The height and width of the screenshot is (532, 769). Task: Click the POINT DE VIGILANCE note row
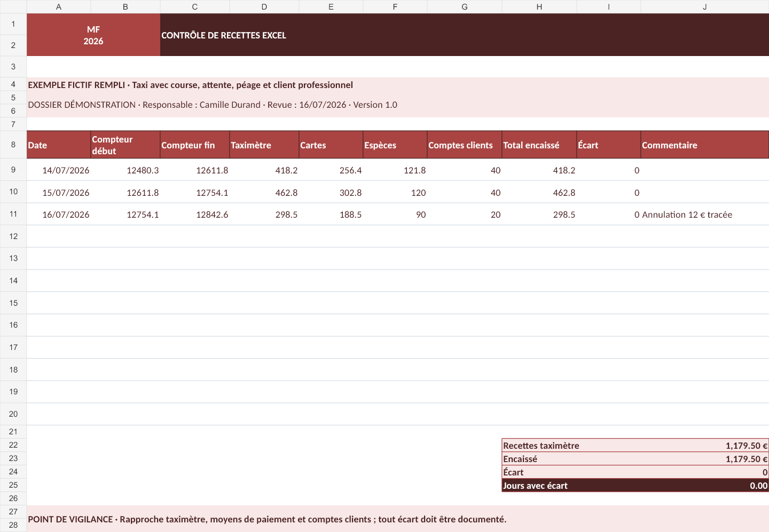coord(398,519)
